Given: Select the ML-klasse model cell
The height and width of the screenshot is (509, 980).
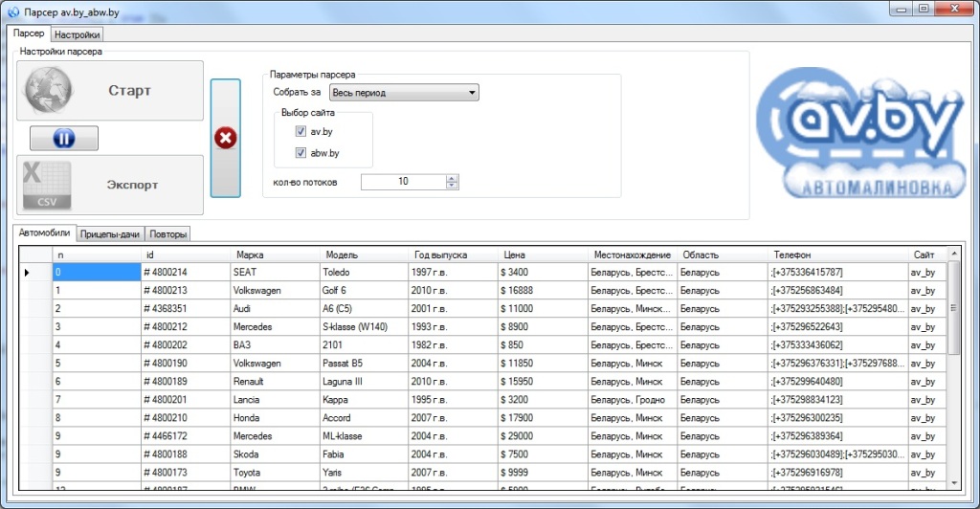Looking at the screenshot, I should point(365,436).
